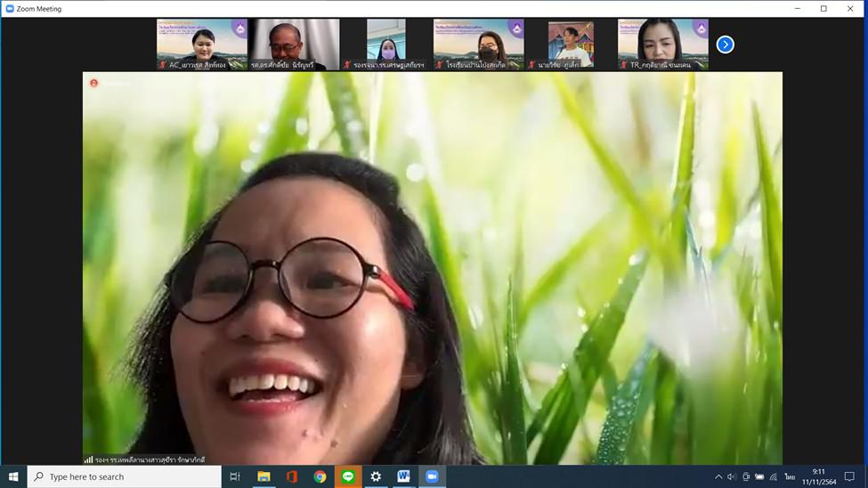Click the Zoom Meeting title bar icon
Viewport: 868px width, 488px height.
(x=10, y=8)
